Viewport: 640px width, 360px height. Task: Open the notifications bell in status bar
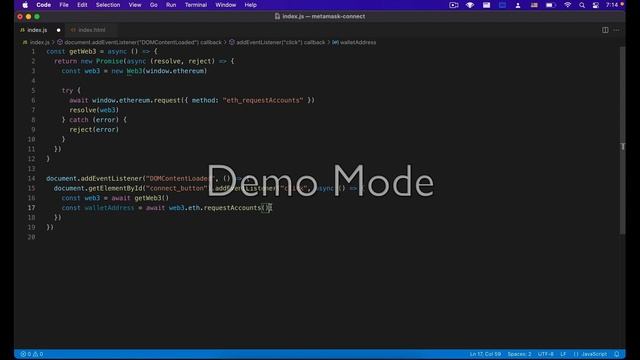click(617, 354)
